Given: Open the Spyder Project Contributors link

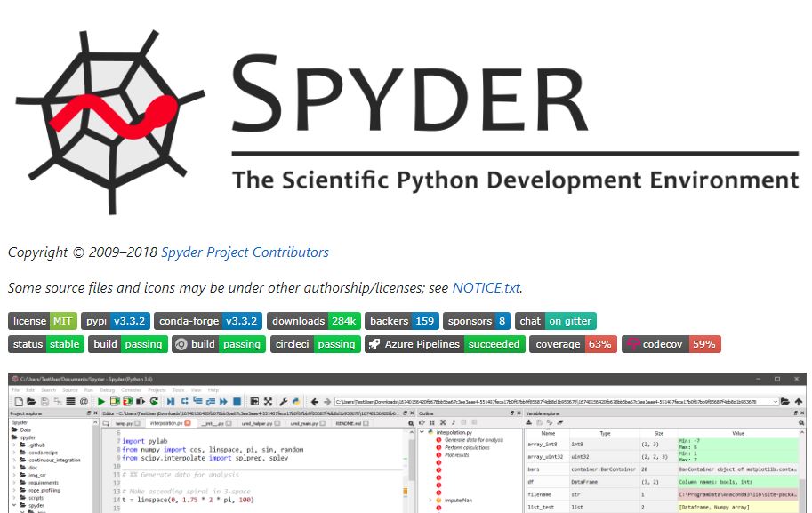Looking at the screenshot, I should (x=245, y=252).
